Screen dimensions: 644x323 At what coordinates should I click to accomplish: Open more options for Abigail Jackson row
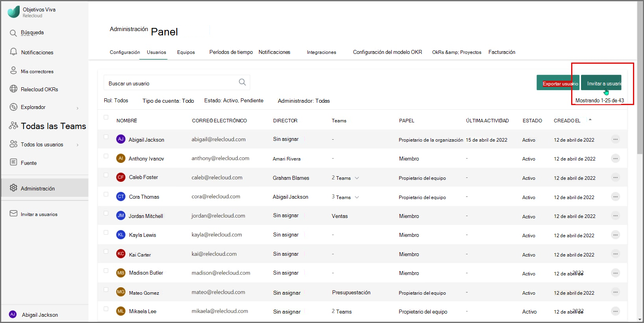(x=615, y=139)
